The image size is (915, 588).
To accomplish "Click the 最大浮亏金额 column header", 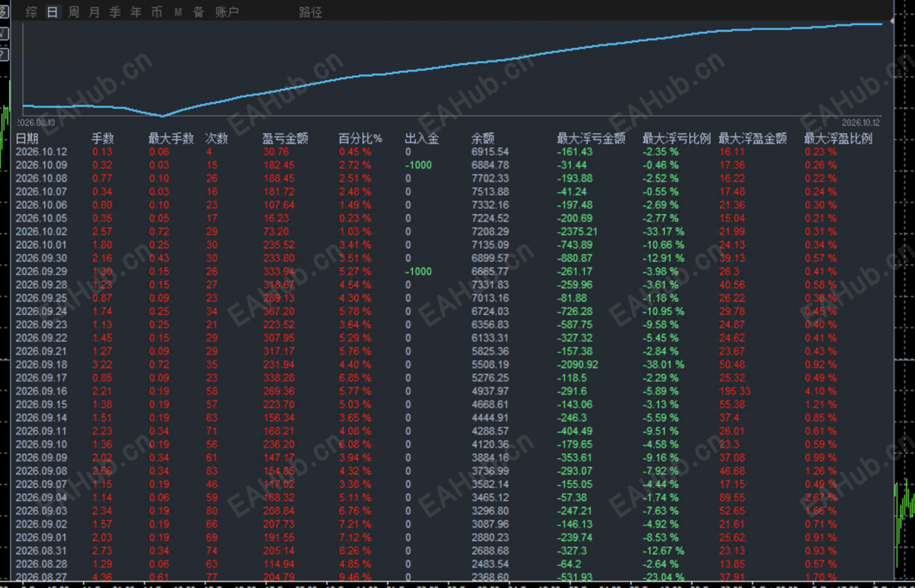I will (x=591, y=138).
